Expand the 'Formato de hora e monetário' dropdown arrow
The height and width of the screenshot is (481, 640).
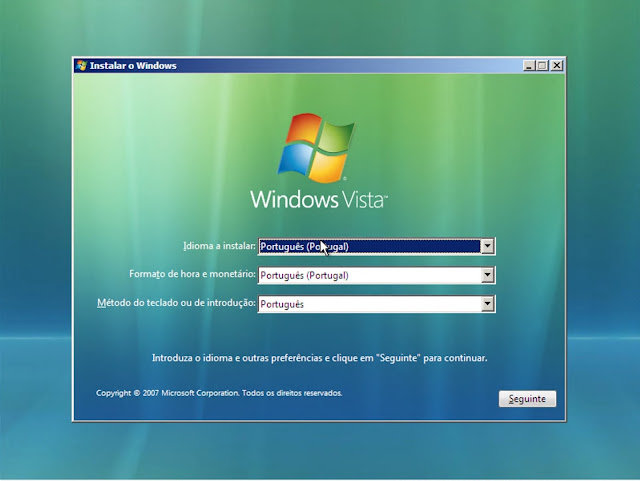tap(487, 275)
